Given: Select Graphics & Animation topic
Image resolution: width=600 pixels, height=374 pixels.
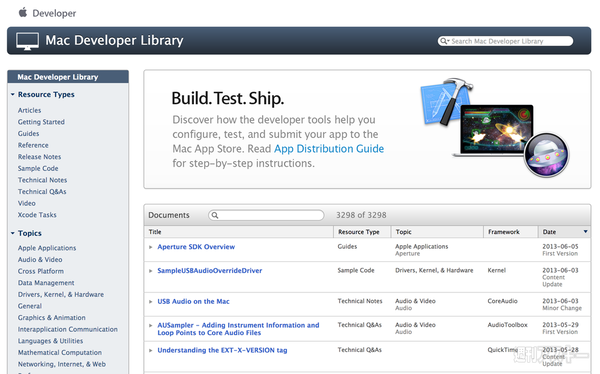Looking at the screenshot, I should click(x=51, y=318).
